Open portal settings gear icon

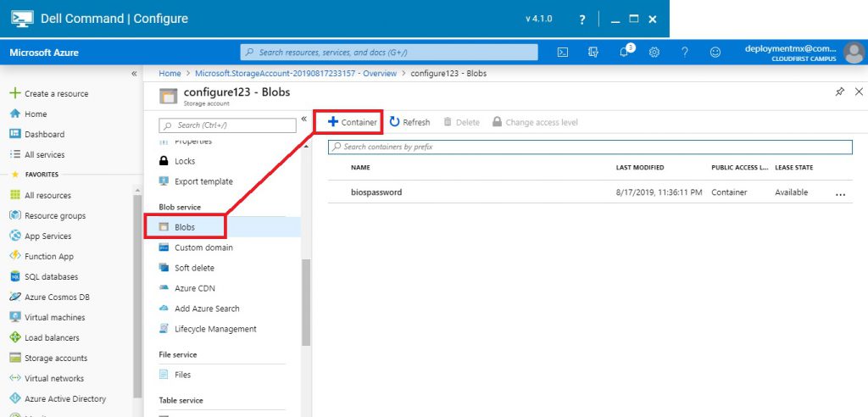pyautogui.click(x=654, y=53)
